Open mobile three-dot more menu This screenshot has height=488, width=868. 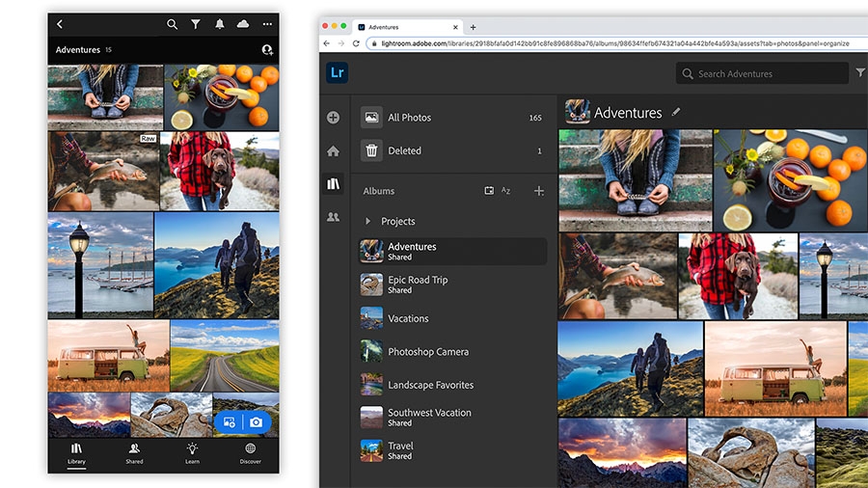pyautogui.click(x=267, y=24)
